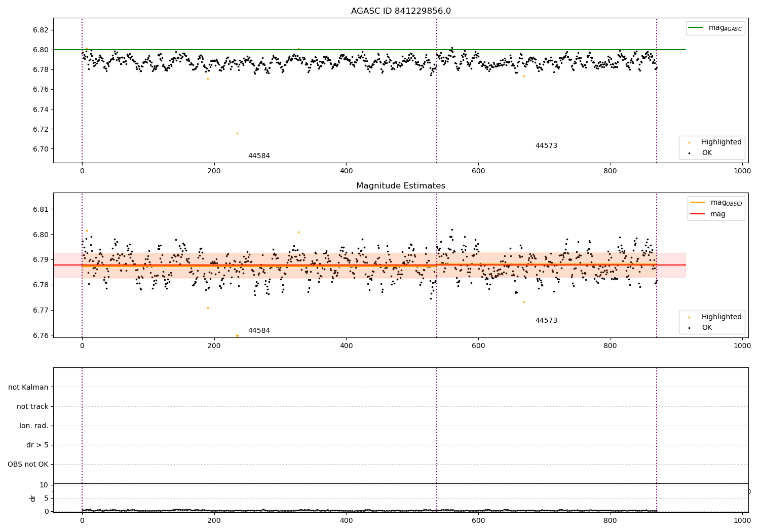Click the 'OBS not OK' row label

tap(28, 465)
